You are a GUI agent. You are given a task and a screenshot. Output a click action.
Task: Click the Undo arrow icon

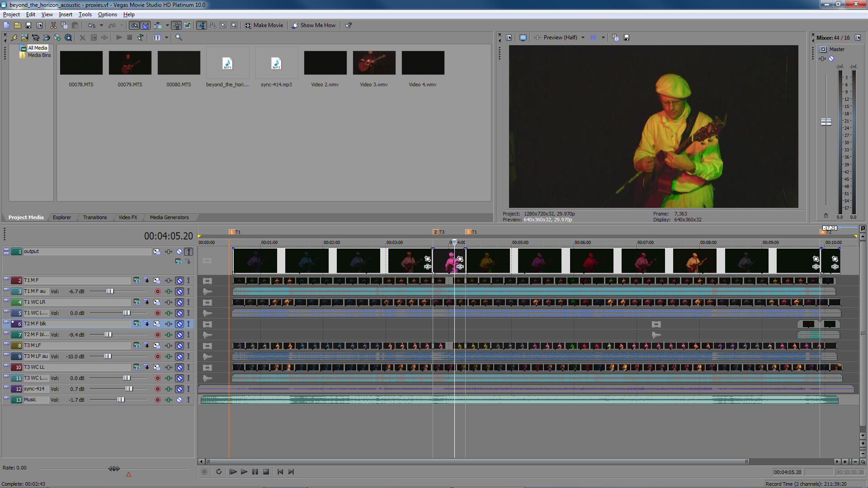click(92, 25)
